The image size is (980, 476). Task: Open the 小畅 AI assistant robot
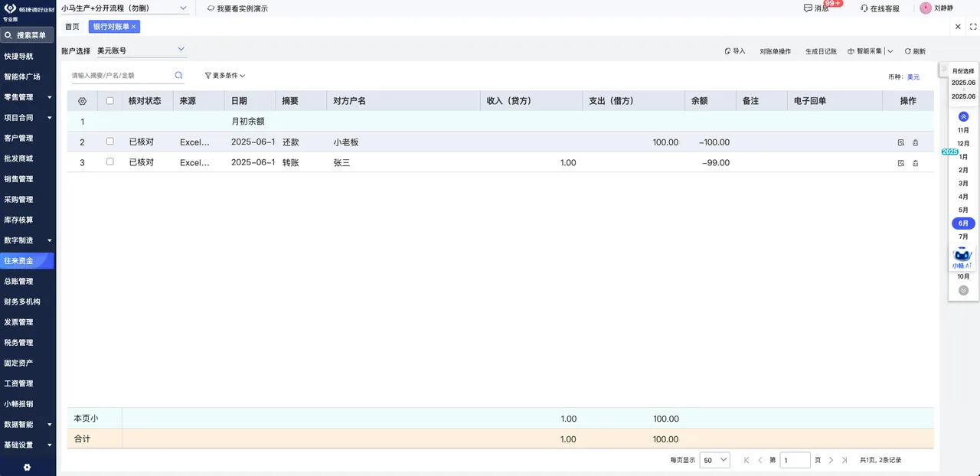pyautogui.click(x=962, y=258)
